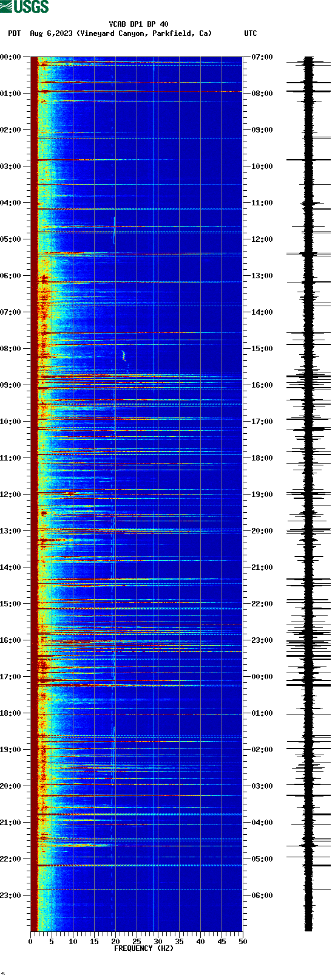The image size is (335, 980).
Task: Click the 03:00 PDT time label
Action: (10, 166)
